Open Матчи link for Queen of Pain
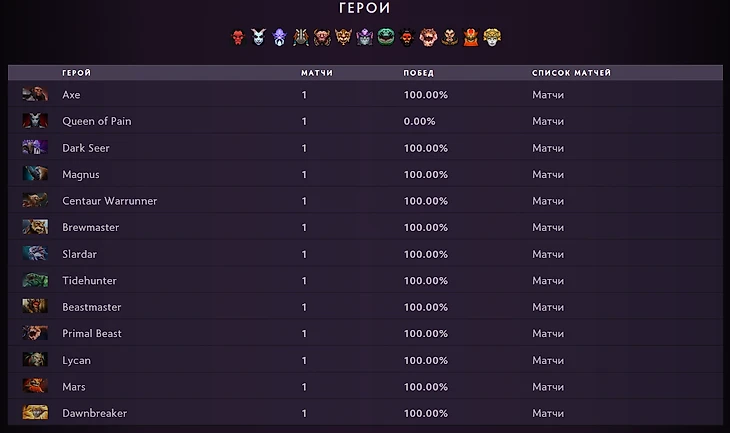The image size is (730, 433). [x=548, y=121]
